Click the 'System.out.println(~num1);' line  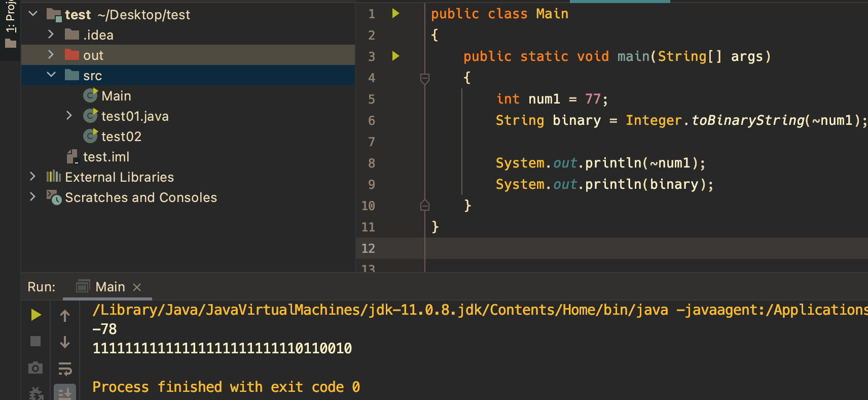(600, 163)
